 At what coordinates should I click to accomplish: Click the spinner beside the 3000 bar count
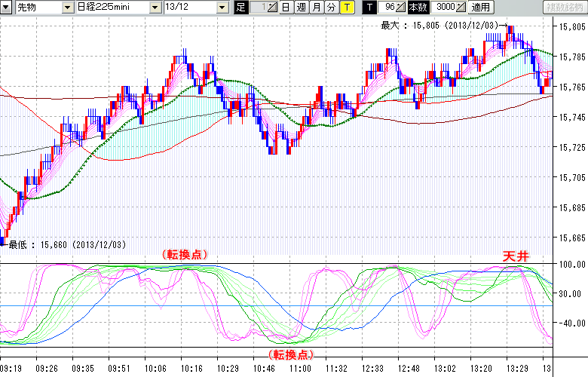[461, 8]
